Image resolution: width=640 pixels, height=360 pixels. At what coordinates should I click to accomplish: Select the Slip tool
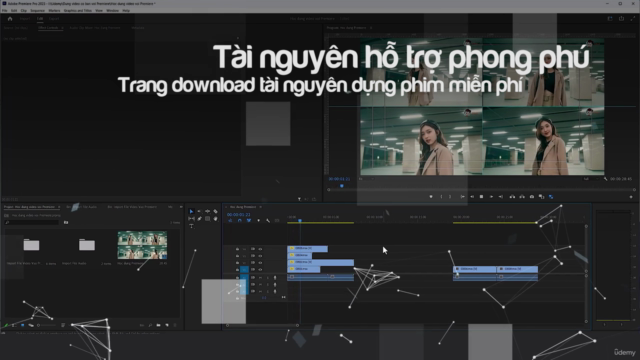click(x=191, y=219)
